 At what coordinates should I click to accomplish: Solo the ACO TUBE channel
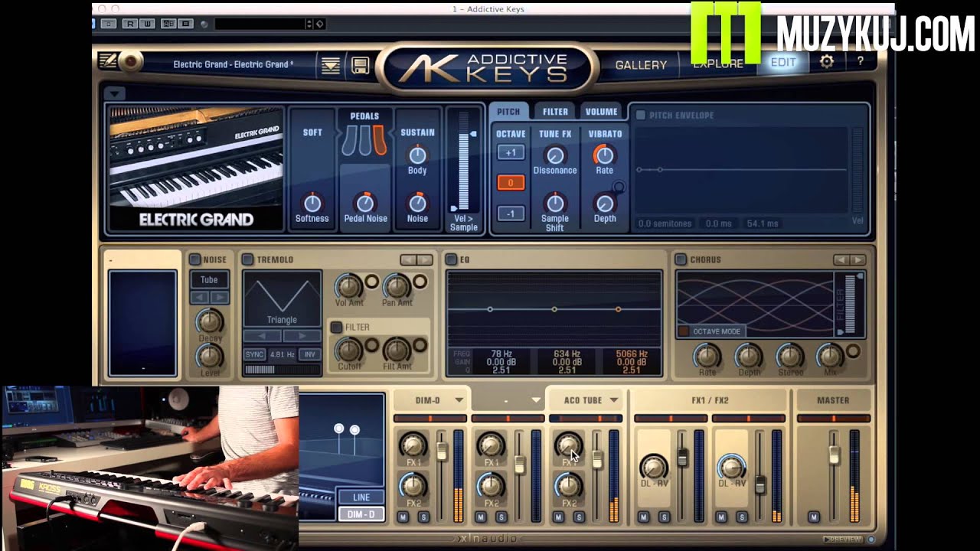(x=579, y=518)
